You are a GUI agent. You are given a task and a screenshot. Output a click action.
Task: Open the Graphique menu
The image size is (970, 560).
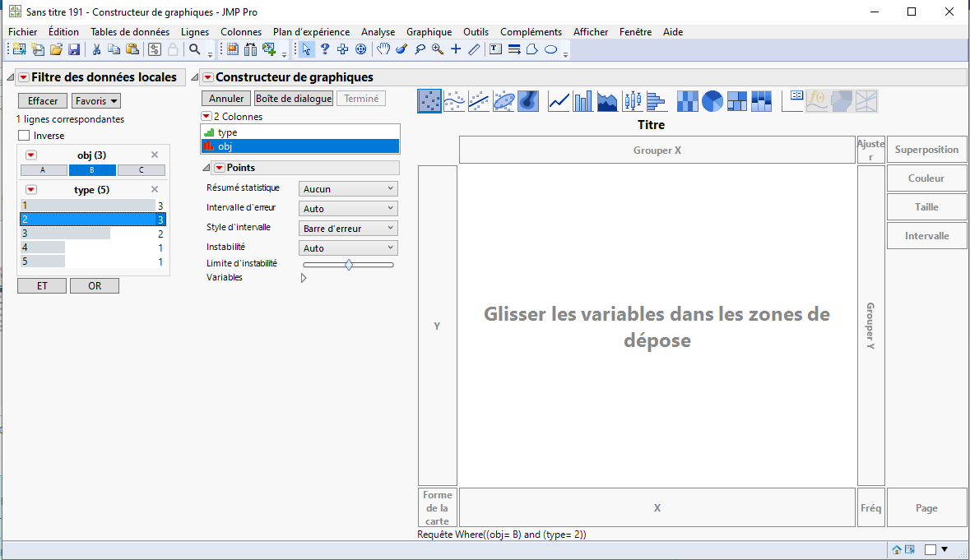(429, 32)
